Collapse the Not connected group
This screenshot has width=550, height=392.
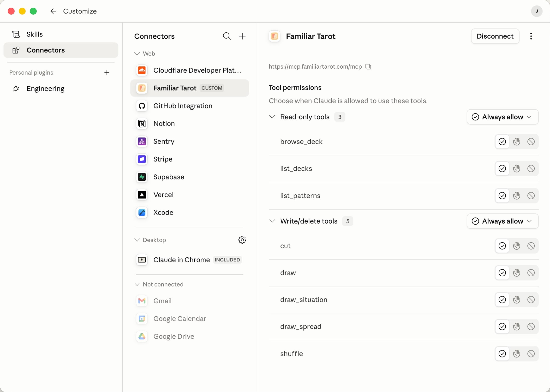(137, 284)
